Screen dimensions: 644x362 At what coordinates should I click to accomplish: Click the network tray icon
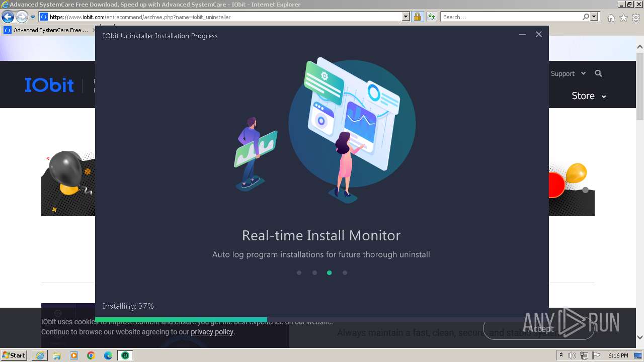tap(584, 355)
